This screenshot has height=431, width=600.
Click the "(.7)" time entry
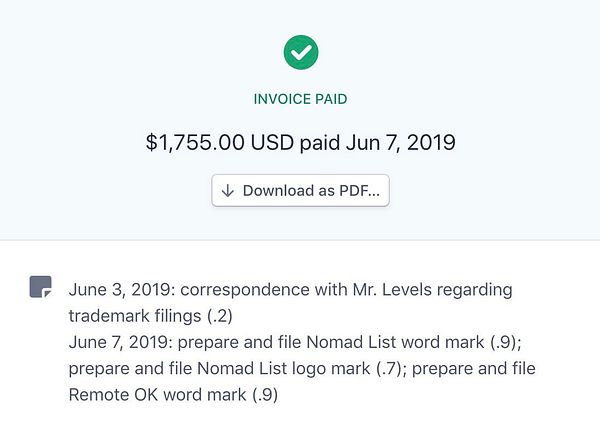pos(386,368)
